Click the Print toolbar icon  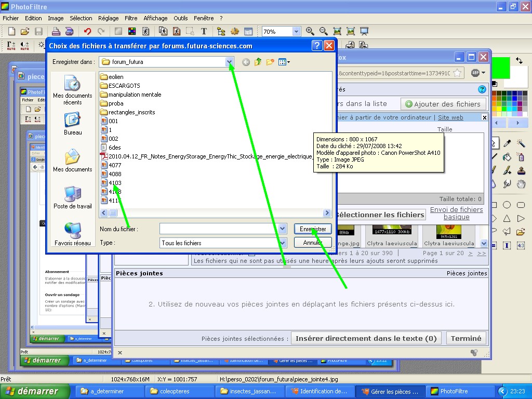click(56, 31)
